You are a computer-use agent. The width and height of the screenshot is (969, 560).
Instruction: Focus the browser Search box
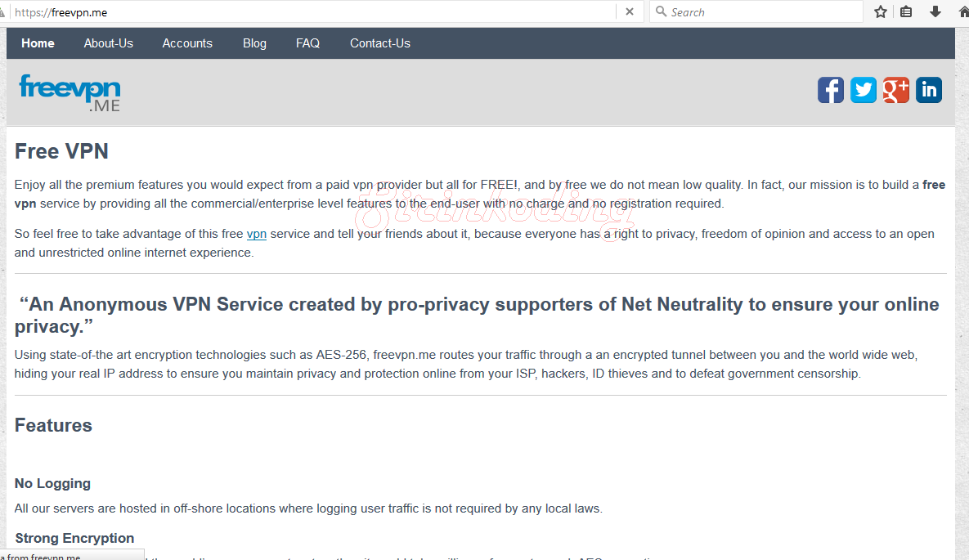pyautogui.click(x=756, y=11)
